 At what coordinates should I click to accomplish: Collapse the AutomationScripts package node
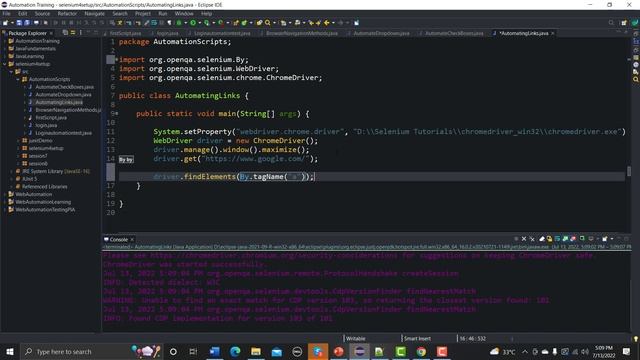[18, 79]
